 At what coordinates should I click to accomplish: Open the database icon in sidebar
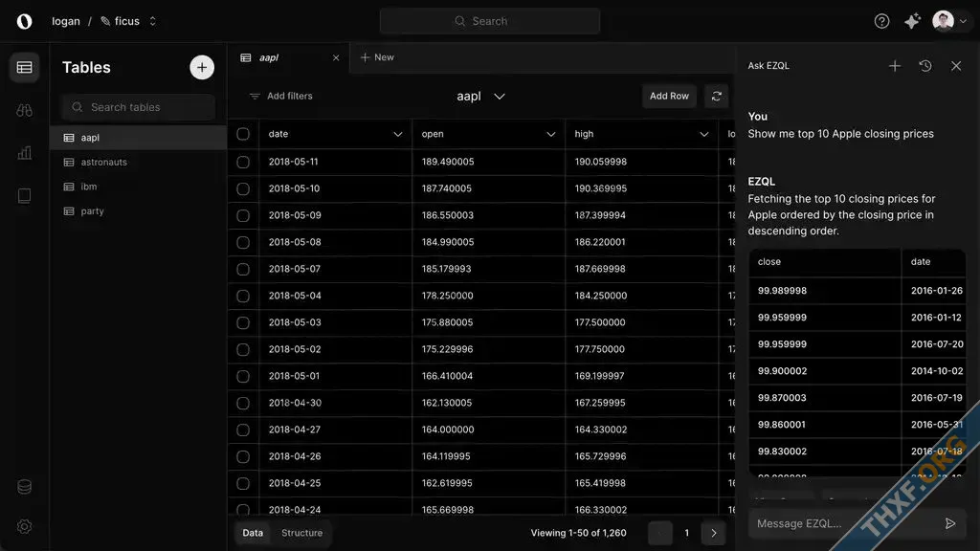[24, 487]
